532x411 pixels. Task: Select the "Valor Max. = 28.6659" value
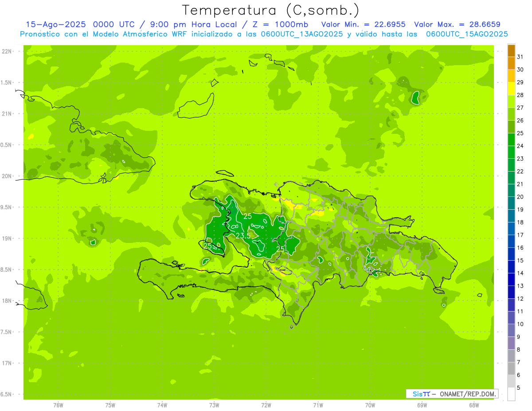click(457, 24)
